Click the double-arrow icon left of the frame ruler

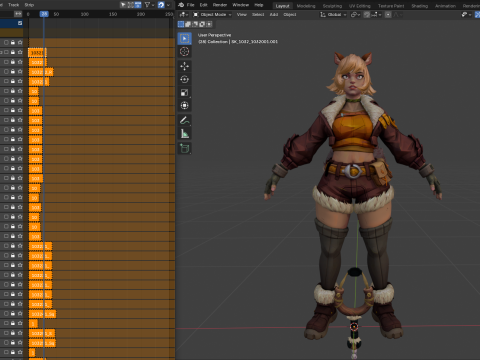(x=18, y=14)
